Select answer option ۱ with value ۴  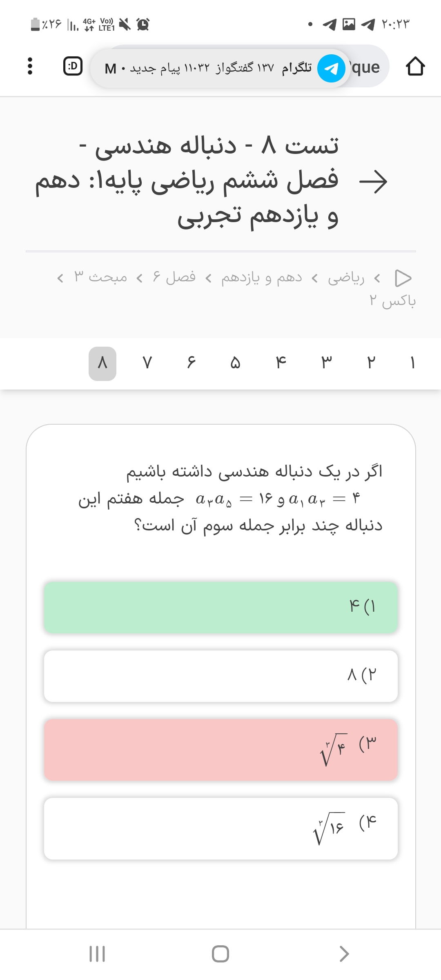tap(220, 608)
